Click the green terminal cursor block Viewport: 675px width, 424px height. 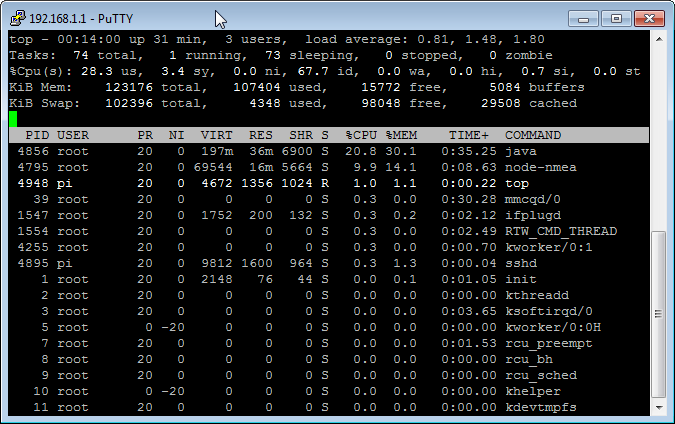[13, 119]
